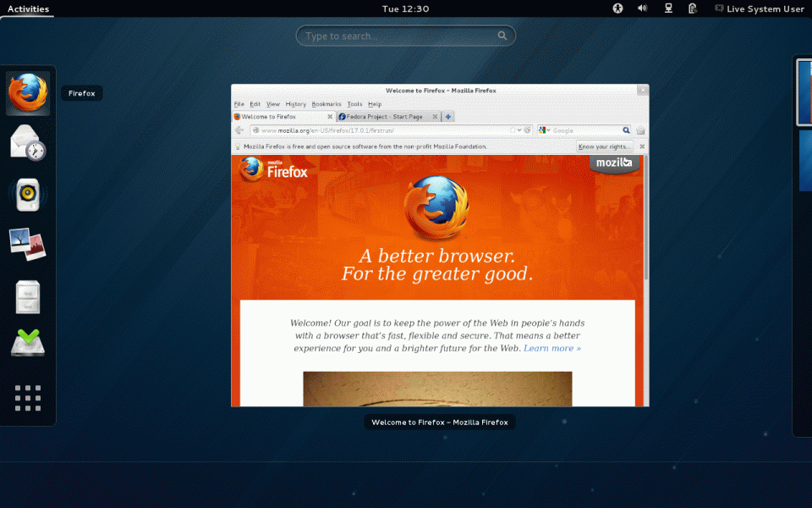Viewport: 812px width, 508px height.
Task: Open the Tools menu in Firefox
Action: click(354, 104)
